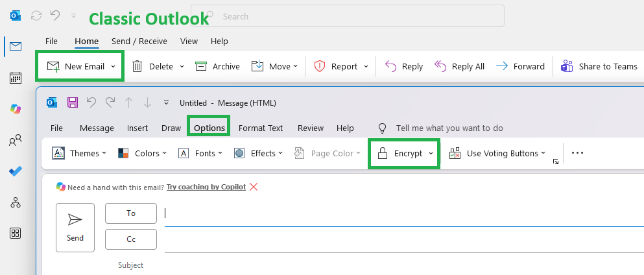This screenshot has width=644, height=275.
Task: Click Undo in the message window
Action: (91, 102)
